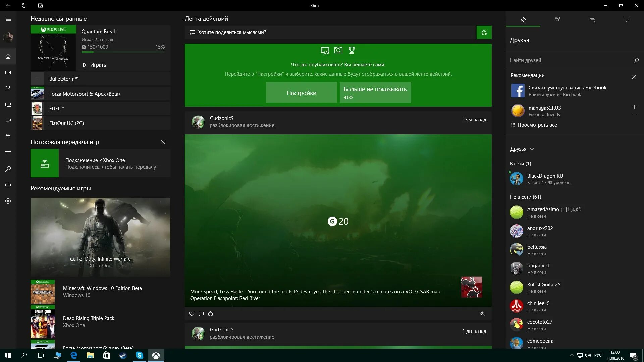The width and height of the screenshot is (644, 362).
Task: Open the hamburger navigation menu
Action: click(x=8, y=19)
